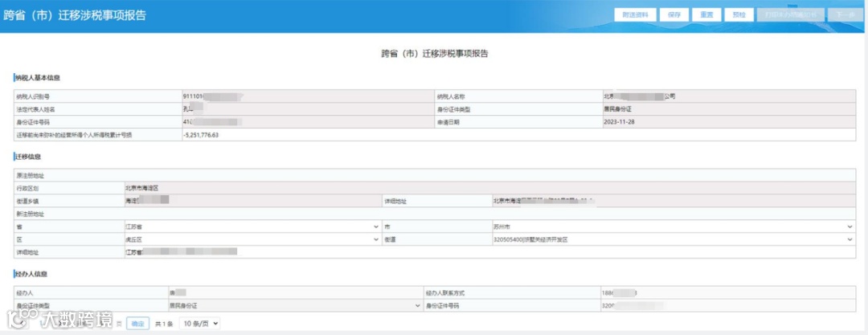868x335 pixels.
Task: Click the 行政区划 value 北京市海淀区
Action: [490, 188]
